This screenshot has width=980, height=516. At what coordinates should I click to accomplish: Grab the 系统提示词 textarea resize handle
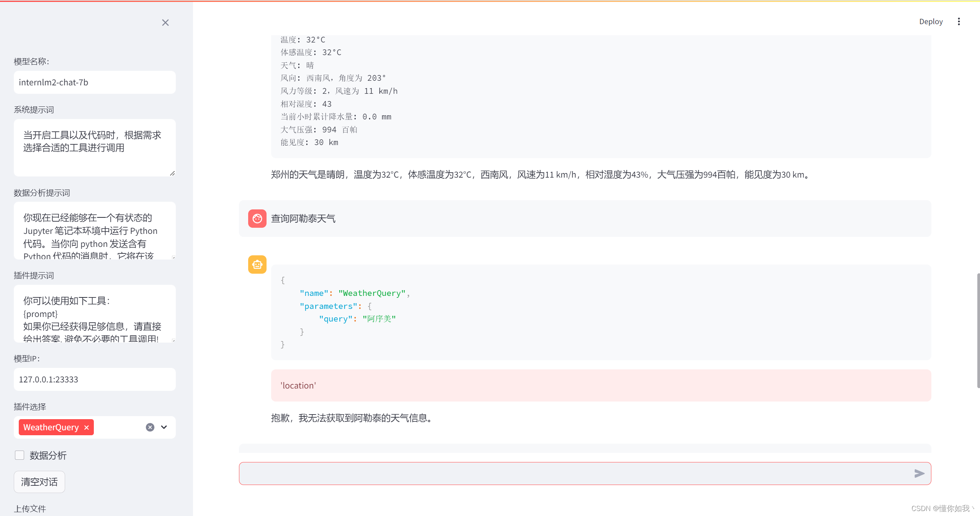point(172,173)
